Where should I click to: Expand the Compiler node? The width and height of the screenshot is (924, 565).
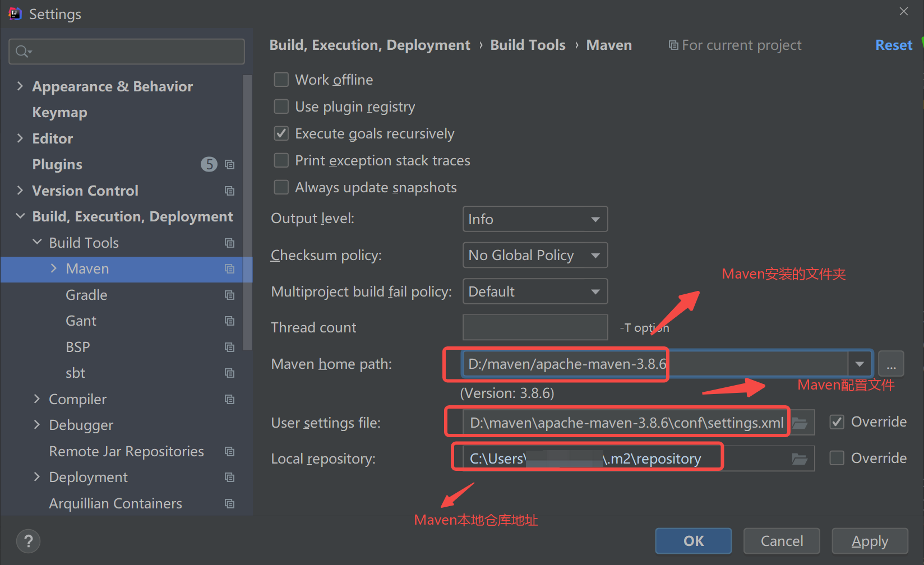click(37, 399)
